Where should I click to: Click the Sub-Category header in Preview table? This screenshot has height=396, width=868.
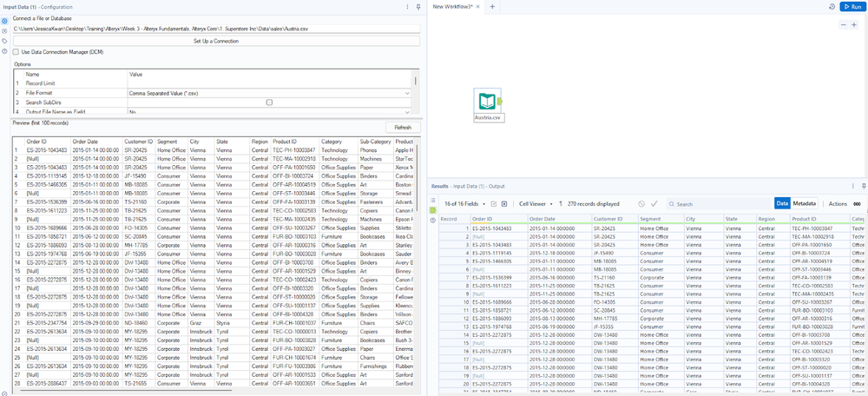click(x=375, y=142)
